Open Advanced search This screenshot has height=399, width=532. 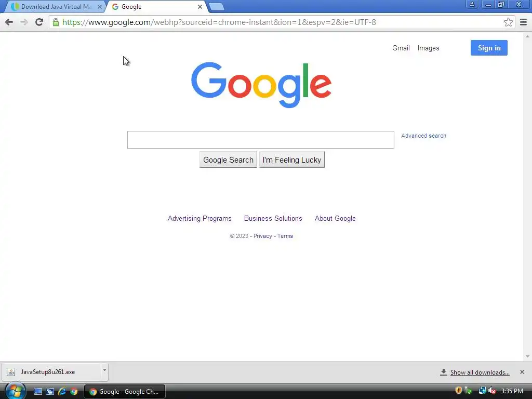coord(423,136)
